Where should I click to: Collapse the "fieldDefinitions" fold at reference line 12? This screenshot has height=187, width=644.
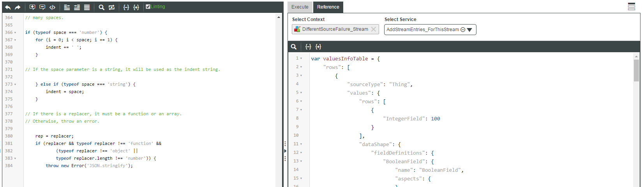click(301, 153)
